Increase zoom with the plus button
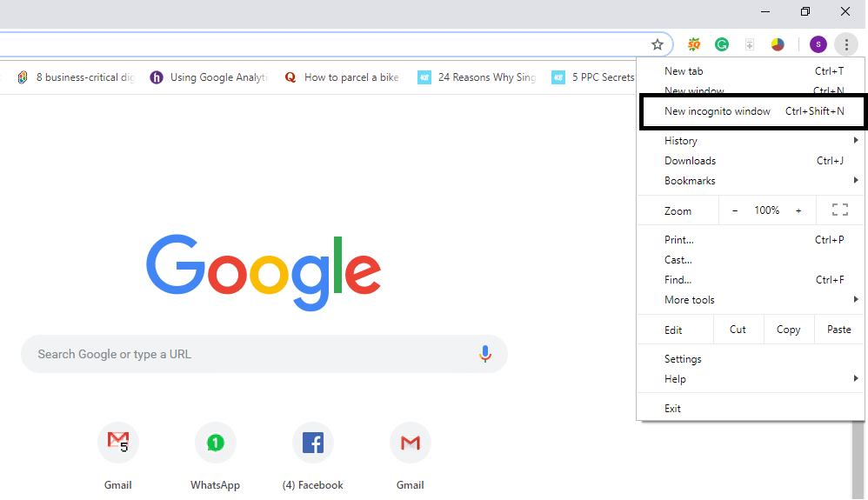 (x=798, y=210)
